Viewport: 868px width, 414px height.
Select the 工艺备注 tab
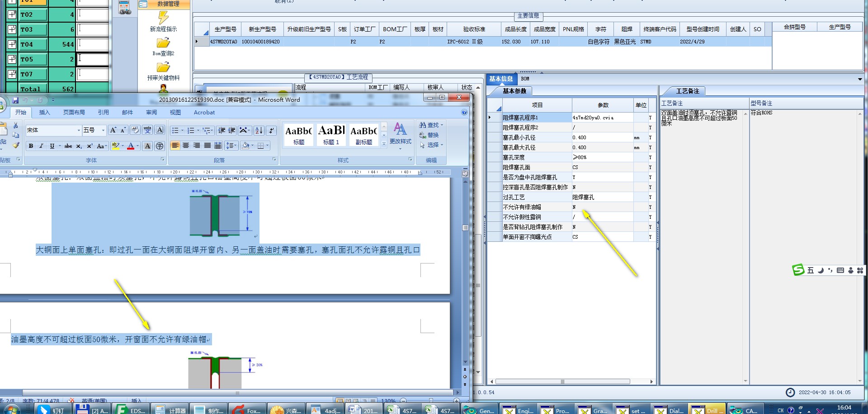click(688, 91)
